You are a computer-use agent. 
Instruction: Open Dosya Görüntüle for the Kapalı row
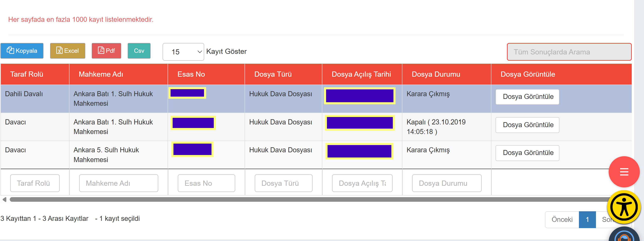[528, 125]
